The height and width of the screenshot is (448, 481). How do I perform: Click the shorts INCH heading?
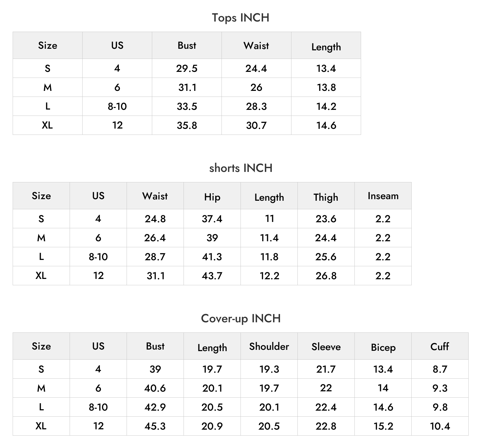click(240, 168)
